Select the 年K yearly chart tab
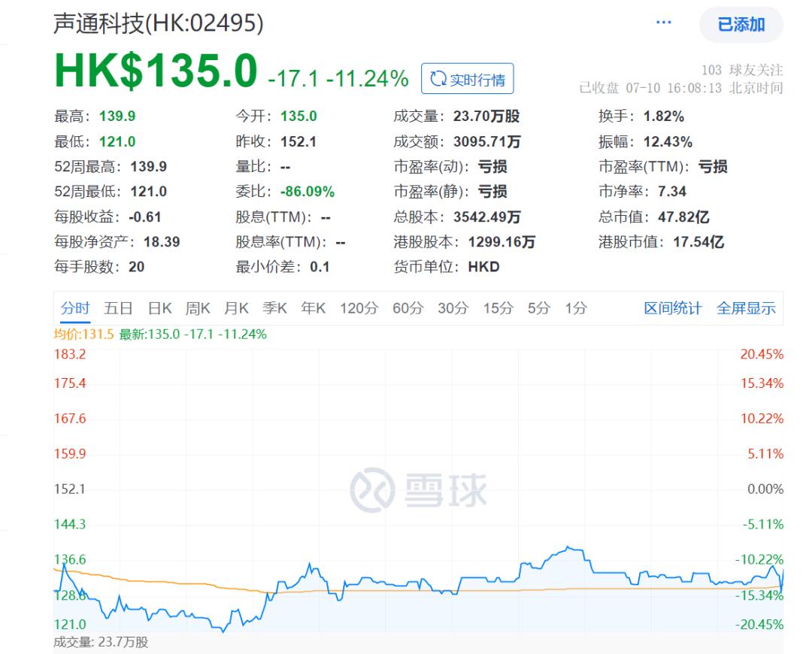Image resolution: width=812 pixels, height=654 pixels. click(313, 308)
